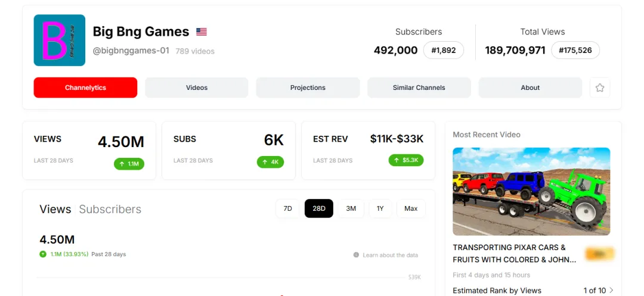644x296 pixels.
Task: Open the Learn about the data link
Action: pos(390,255)
